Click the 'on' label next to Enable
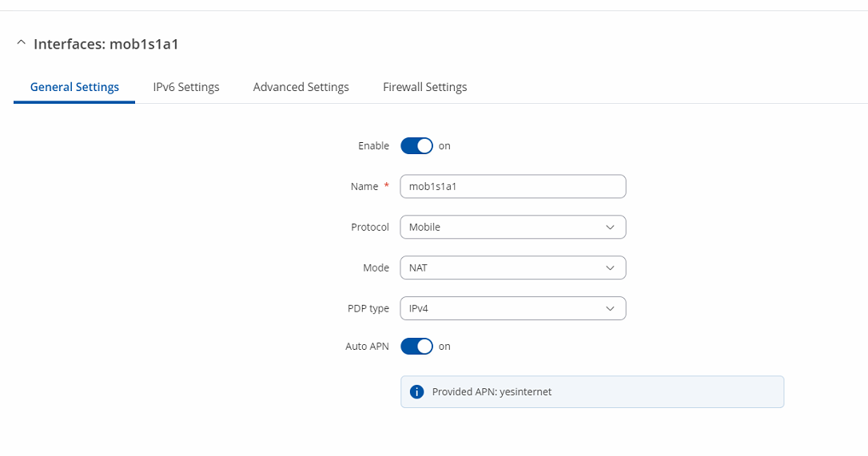Image resolution: width=868 pixels, height=456 pixels. pos(444,146)
